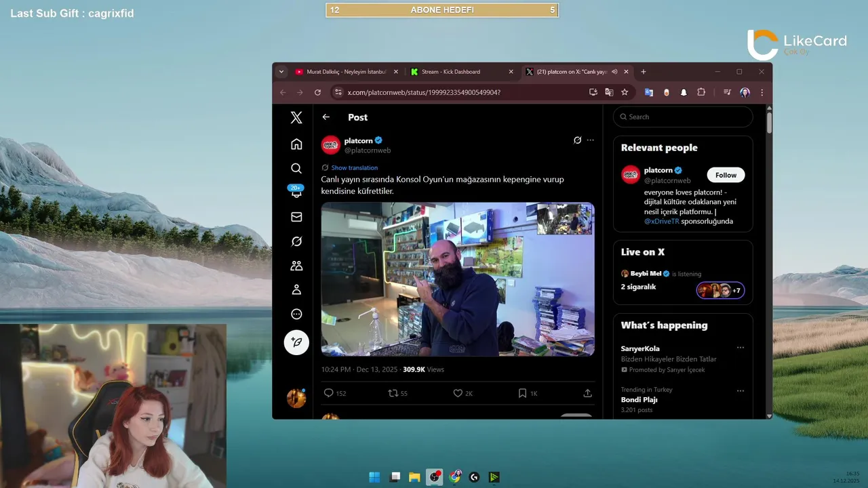Open Grok icon in X sidebar

coord(296,241)
